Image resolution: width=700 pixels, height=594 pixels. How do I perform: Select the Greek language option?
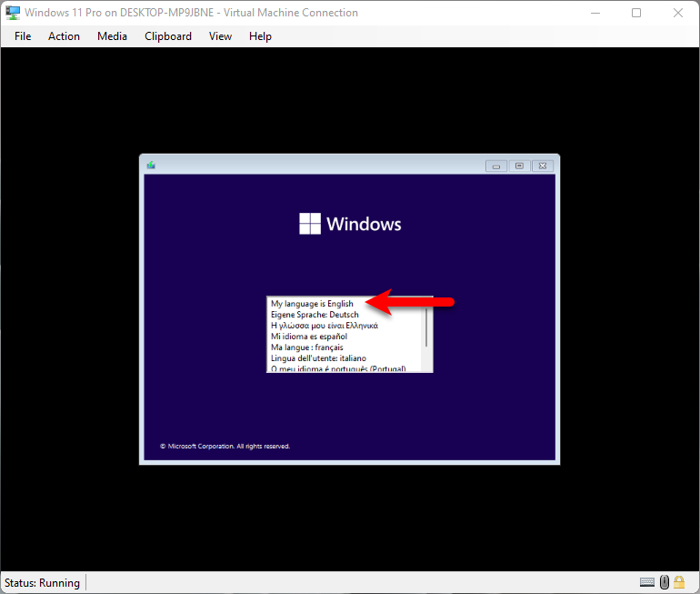[x=325, y=326]
